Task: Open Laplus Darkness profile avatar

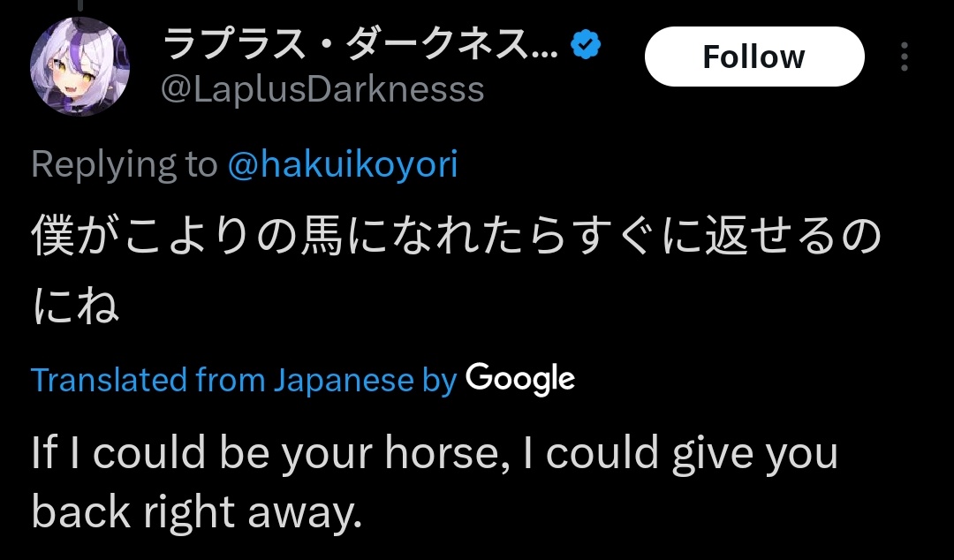Action: 79,67
